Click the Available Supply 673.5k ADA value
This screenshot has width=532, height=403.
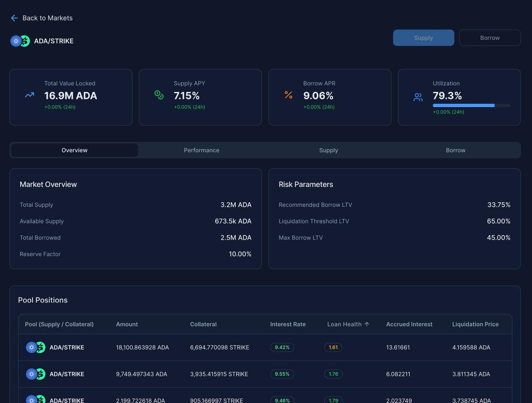pyautogui.click(x=233, y=221)
